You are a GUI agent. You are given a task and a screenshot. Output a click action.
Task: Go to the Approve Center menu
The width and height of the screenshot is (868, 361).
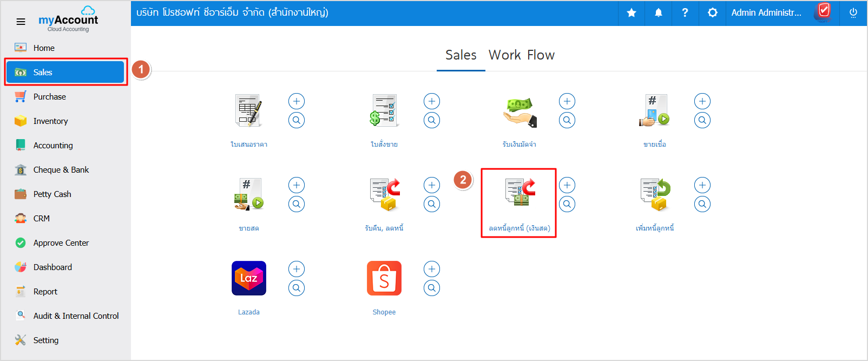[61, 242]
